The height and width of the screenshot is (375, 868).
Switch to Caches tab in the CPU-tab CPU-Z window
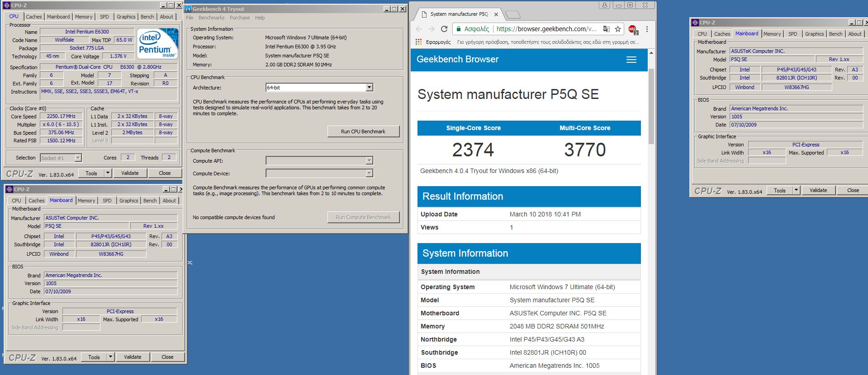point(33,17)
